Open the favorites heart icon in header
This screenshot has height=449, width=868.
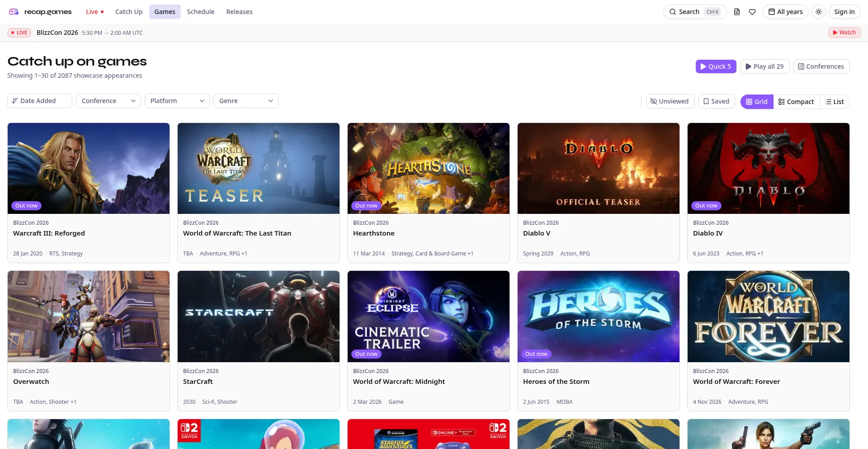pos(752,12)
